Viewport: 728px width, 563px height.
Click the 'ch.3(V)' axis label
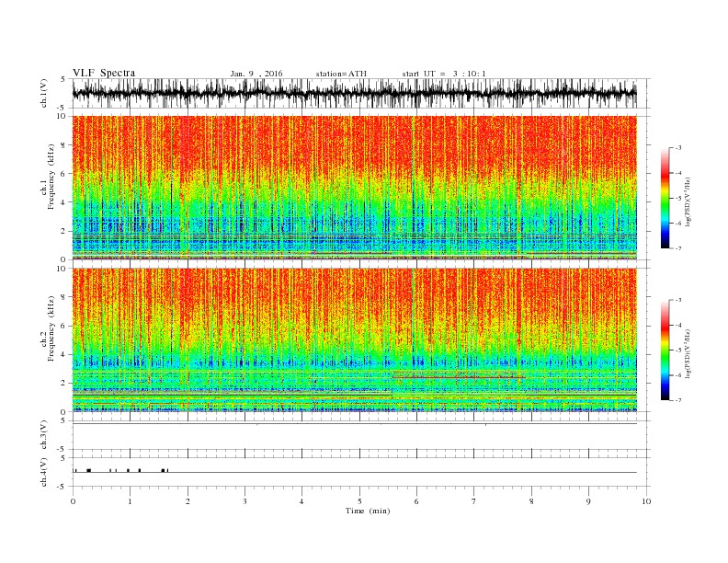[44, 435]
